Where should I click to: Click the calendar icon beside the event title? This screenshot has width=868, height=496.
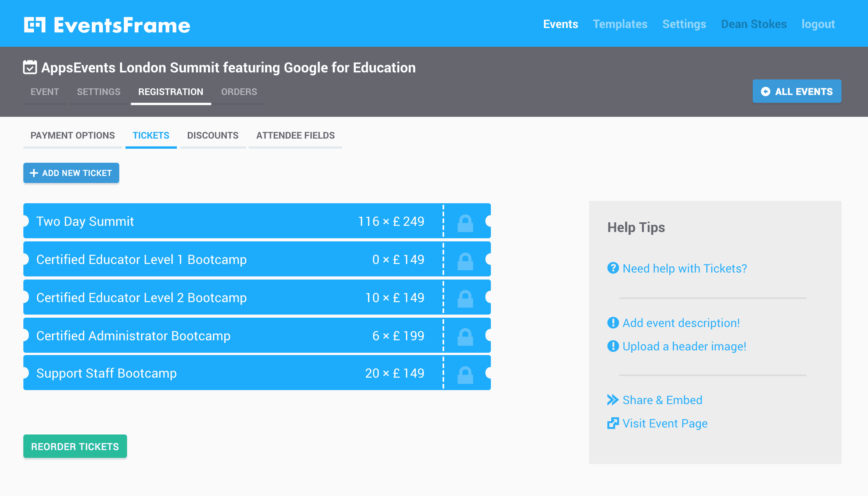pyautogui.click(x=30, y=67)
